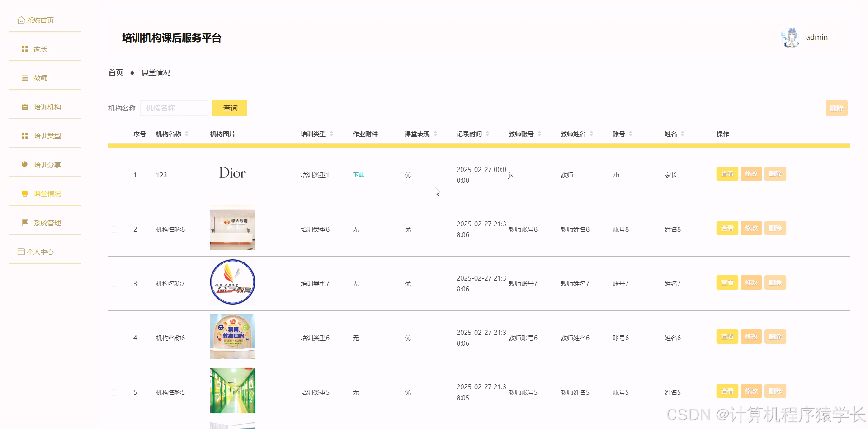Click the 作业附件 column header

tap(365, 134)
